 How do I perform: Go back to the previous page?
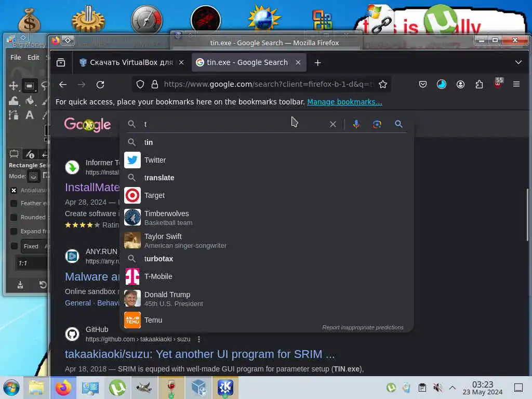point(63,85)
